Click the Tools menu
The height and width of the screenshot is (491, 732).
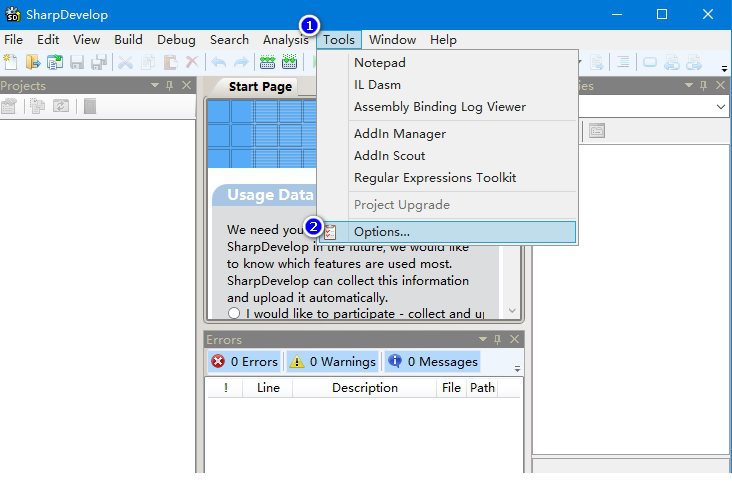339,40
